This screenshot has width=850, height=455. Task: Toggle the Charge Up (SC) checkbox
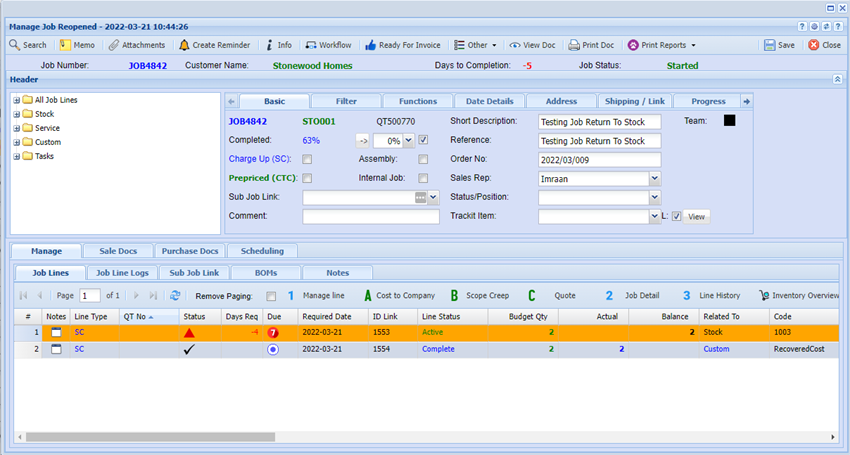[308, 159]
